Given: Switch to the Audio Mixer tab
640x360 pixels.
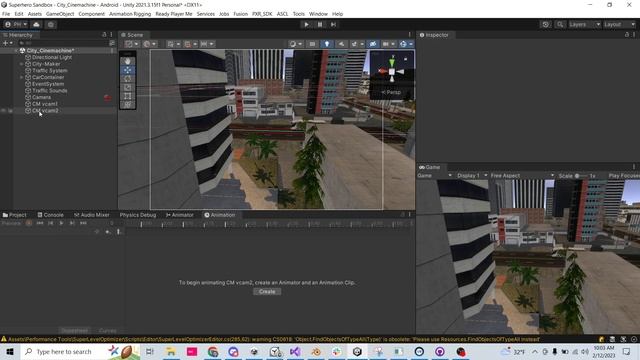Looking at the screenshot, I should (92, 215).
